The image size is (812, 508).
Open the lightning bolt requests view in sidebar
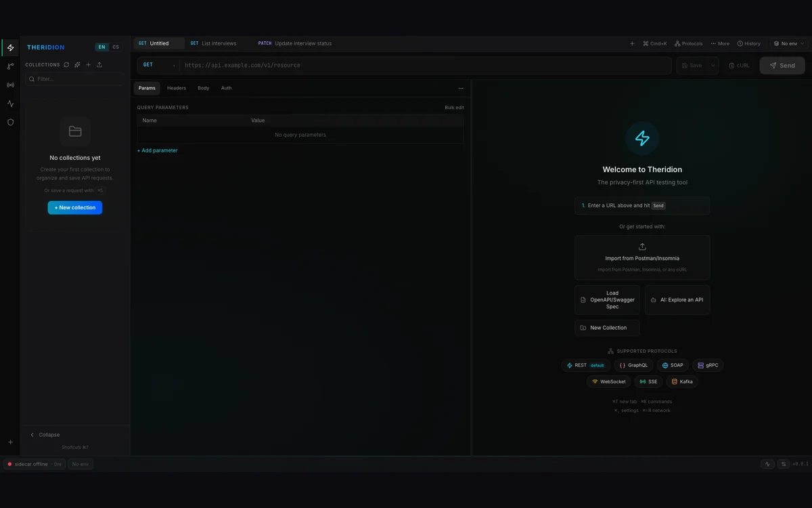click(10, 47)
